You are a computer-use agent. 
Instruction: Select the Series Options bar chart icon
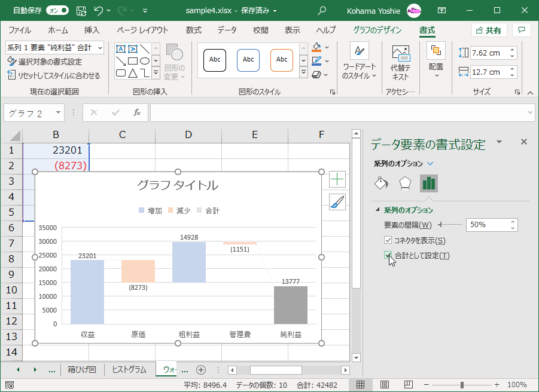tap(428, 183)
